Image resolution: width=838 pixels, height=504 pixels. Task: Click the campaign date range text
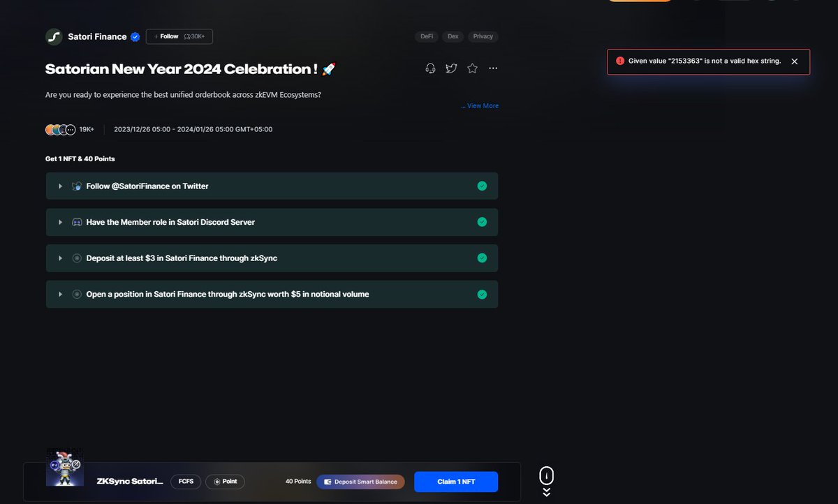pyautogui.click(x=193, y=129)
